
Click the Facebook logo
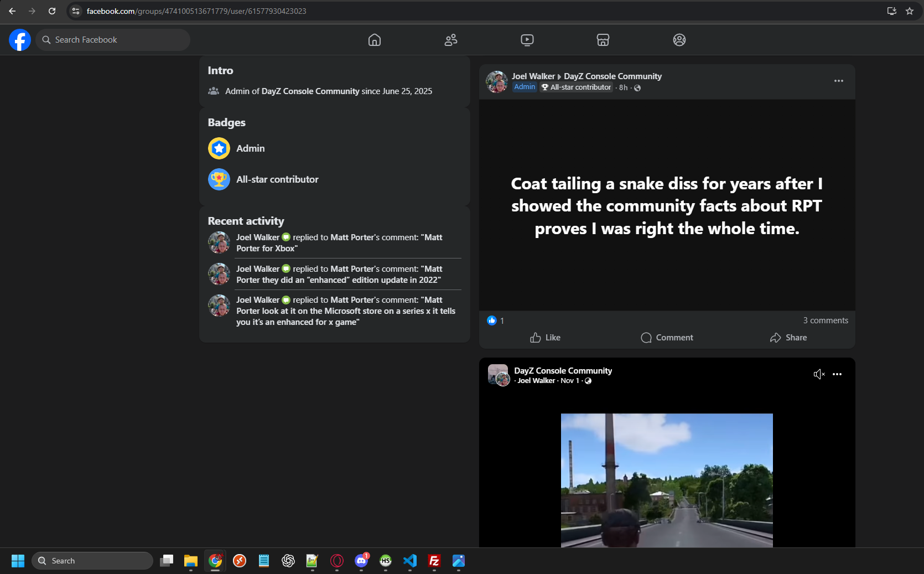[x=20, y=40]
